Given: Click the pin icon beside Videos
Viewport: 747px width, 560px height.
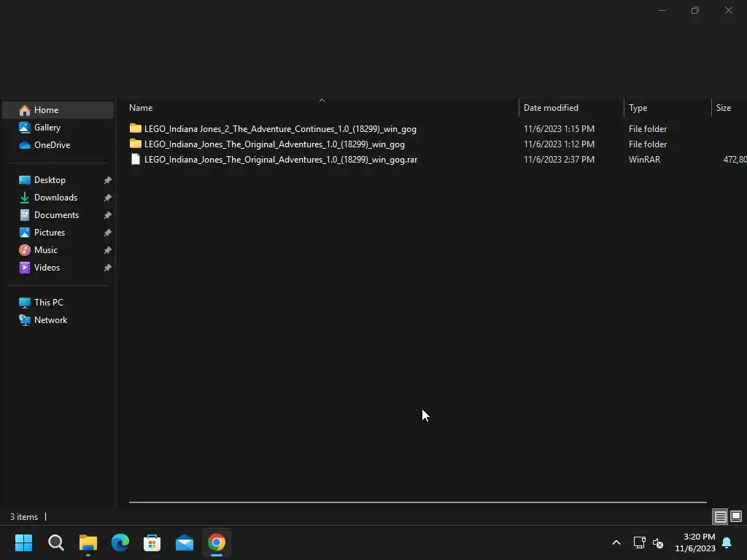Looking at the screenshot, I should pyautogui.click(x=108, y=268).
